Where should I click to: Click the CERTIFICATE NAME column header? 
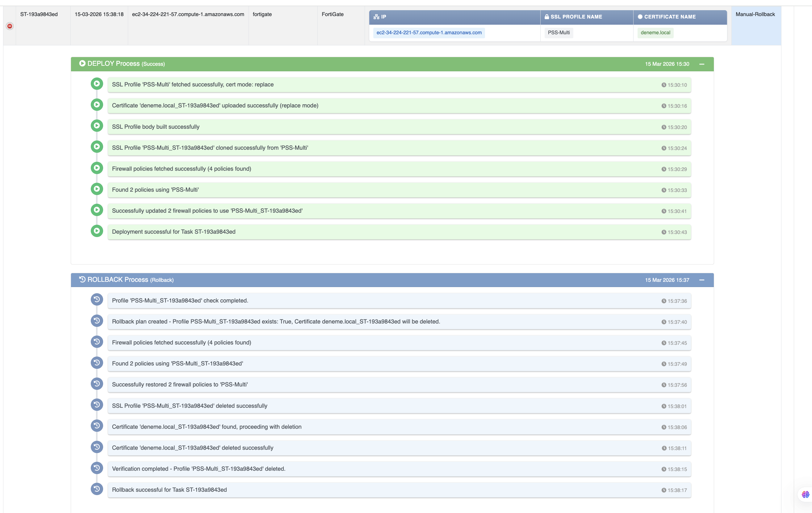point(680,17)
